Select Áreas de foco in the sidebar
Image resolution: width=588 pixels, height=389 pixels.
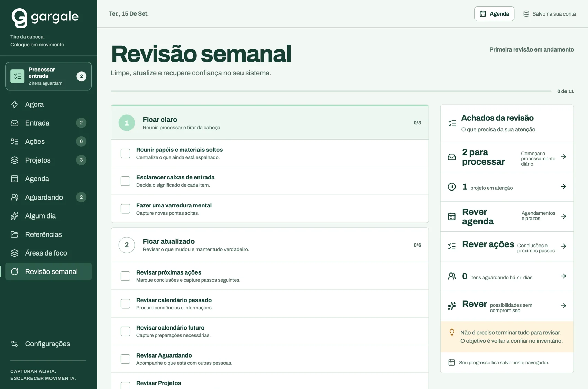click(x=48, y=253)
